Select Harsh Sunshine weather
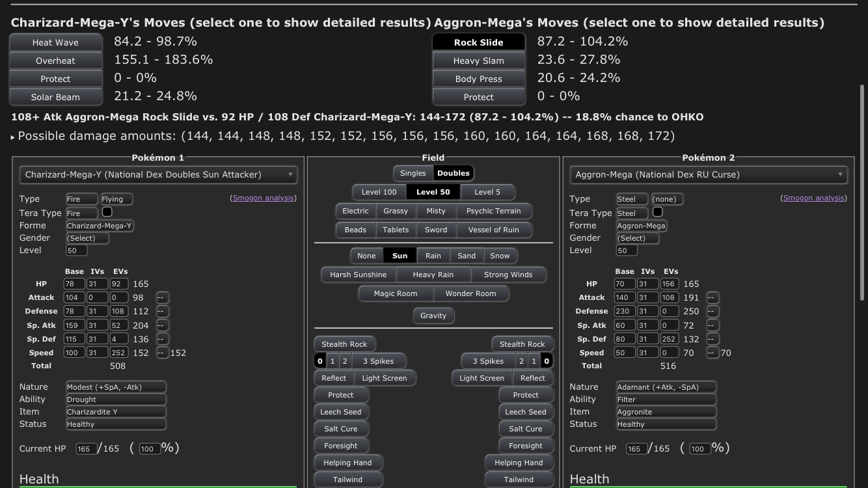The image size is (868, 488). coord(358,275)
